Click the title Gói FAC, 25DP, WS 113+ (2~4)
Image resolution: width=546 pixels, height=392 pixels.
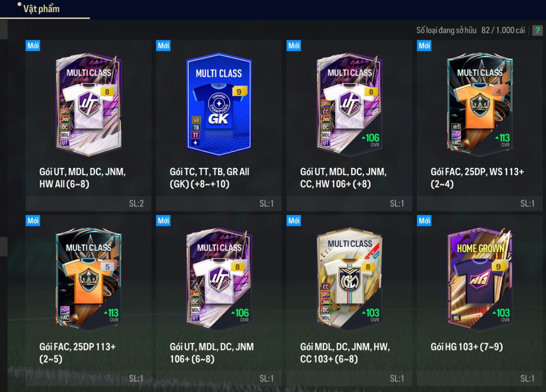pos(477,178)
